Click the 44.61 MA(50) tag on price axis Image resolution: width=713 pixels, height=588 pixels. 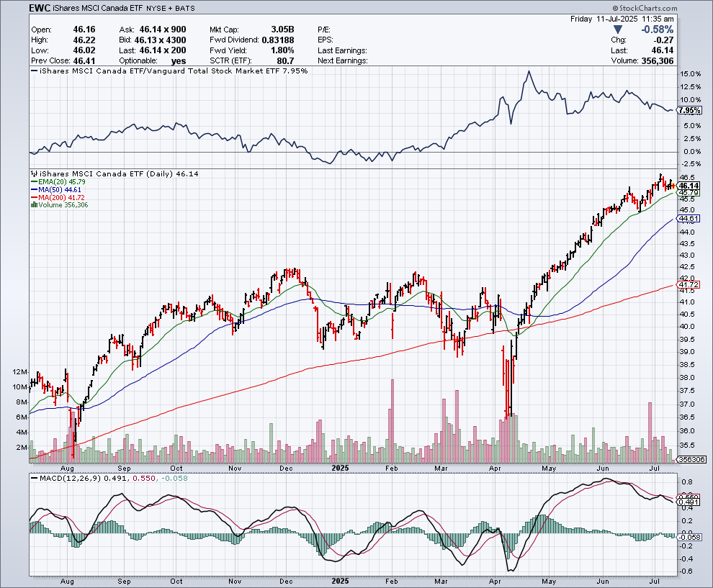pos(689,219)
